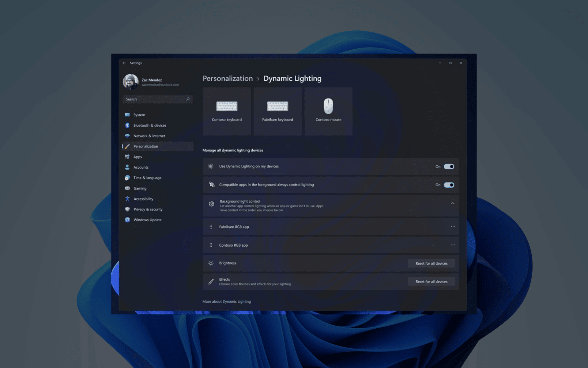Click More about Dynamic Lighting link
This screenshot has width=588, height=368.
[x=227, y=301]
